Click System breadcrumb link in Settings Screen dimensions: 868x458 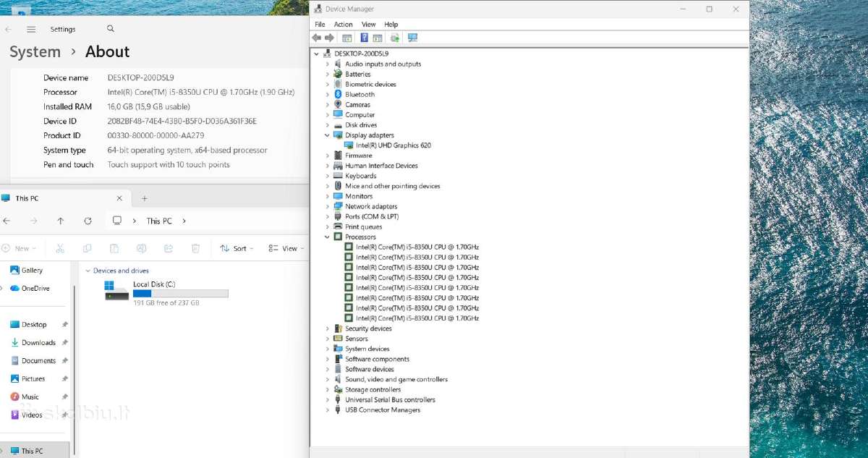tap(35, 52)
